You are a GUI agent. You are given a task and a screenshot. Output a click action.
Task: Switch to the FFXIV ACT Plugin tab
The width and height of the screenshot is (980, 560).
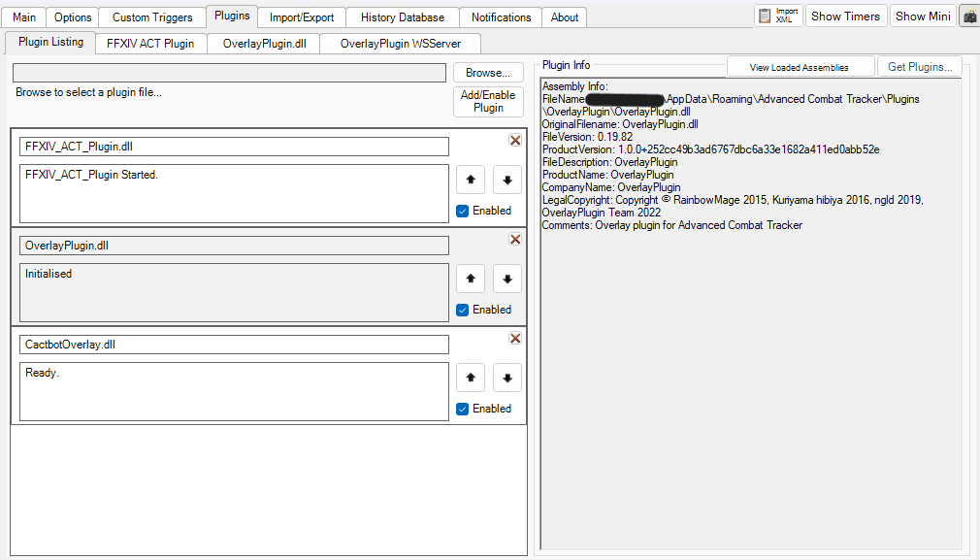pyautogui.click(x=150, y=44)
